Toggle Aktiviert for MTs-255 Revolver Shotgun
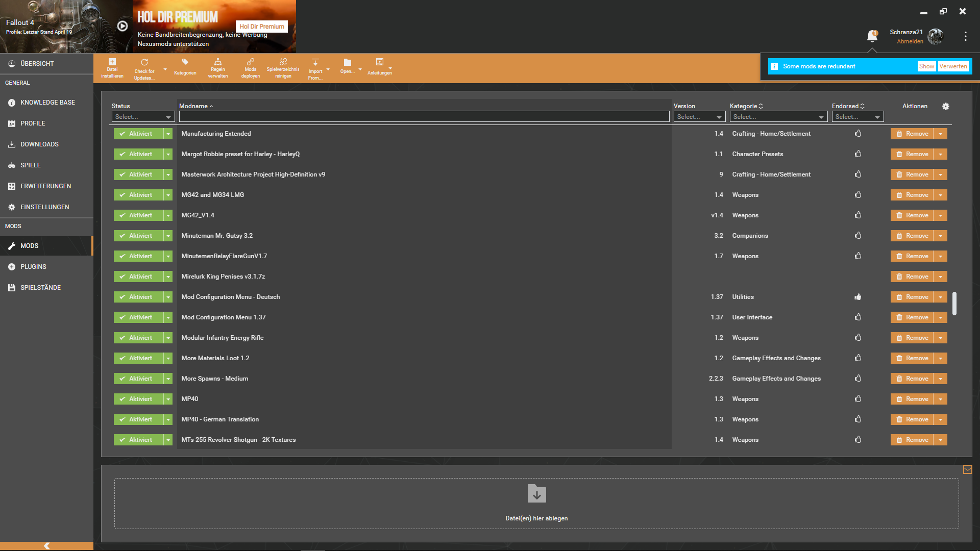Viewport: 980px width, 551px height. pos(138,440)
